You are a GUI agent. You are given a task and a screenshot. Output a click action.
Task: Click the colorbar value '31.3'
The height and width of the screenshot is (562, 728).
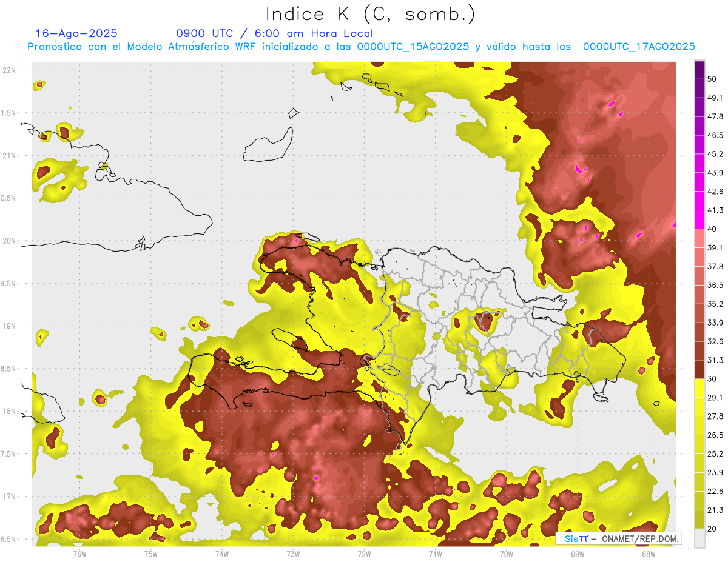[715, 360]
